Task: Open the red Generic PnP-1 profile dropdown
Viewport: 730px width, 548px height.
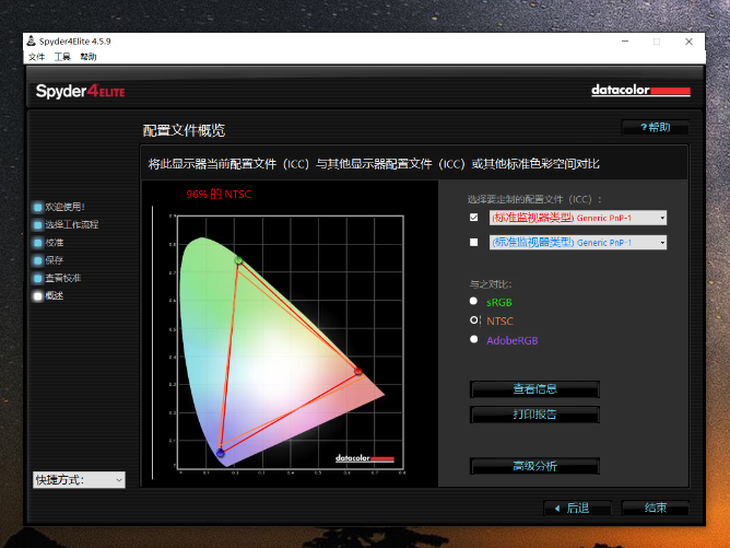Action: coord(662,218)
